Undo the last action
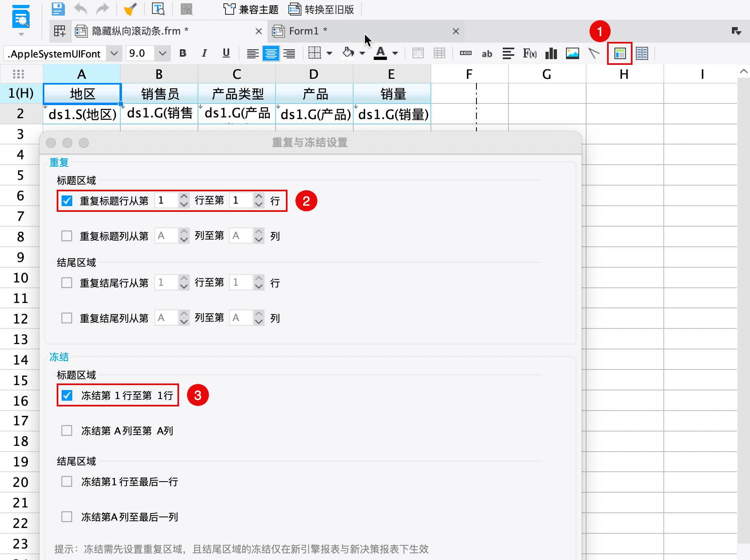The width and height of the screenshot is (750, 560). [81, 9]
